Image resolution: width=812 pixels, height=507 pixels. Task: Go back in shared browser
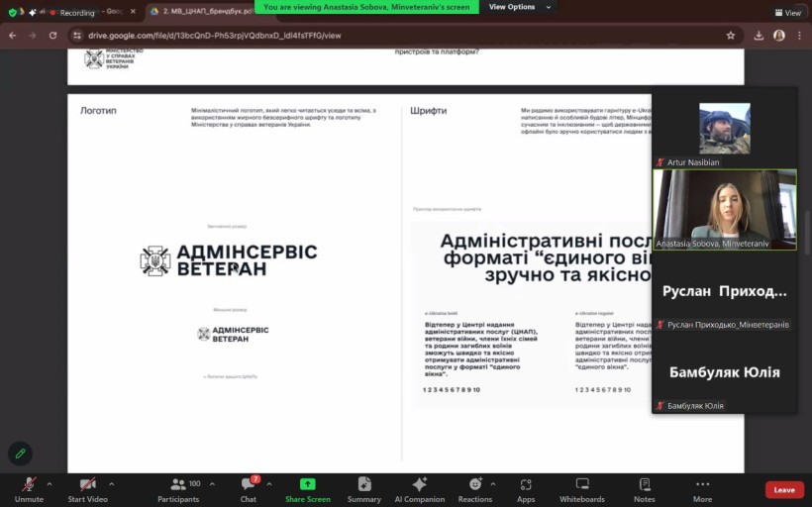(x=13, y=36)
